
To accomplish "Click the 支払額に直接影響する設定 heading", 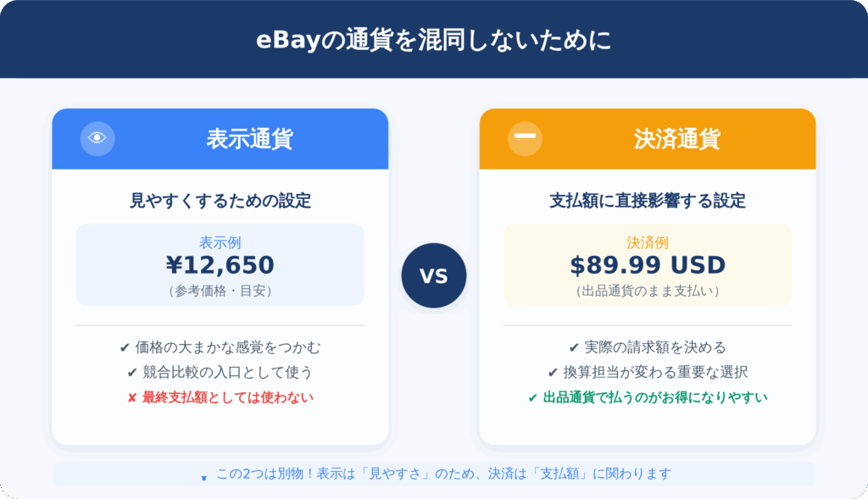I will pyautogui.click(x=648, y=201).
